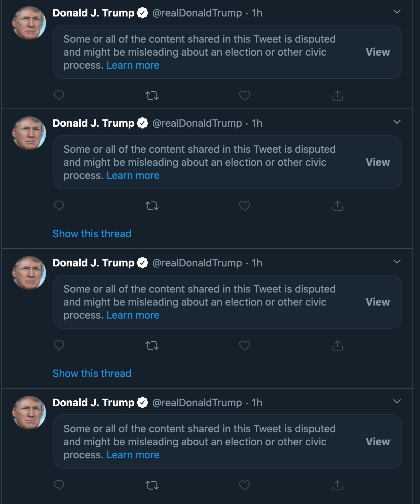Image resolution: width=420 pixels, height=504 pixels.
Task: Open the first tweet's chevron menu
Action: (397, 12)
